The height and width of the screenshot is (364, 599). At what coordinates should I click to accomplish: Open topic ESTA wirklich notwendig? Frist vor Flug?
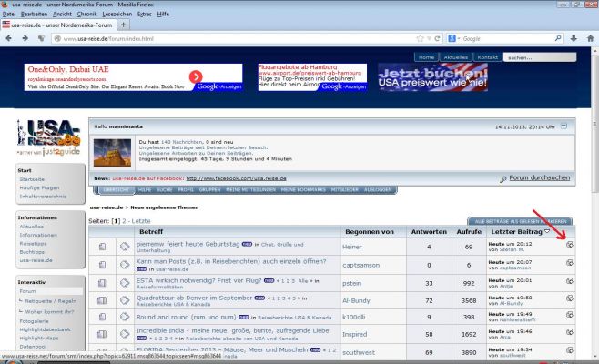198,280
